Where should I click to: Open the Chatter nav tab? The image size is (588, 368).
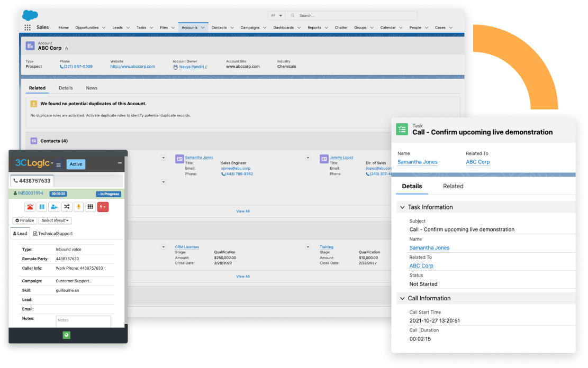(x=341, y=27)
